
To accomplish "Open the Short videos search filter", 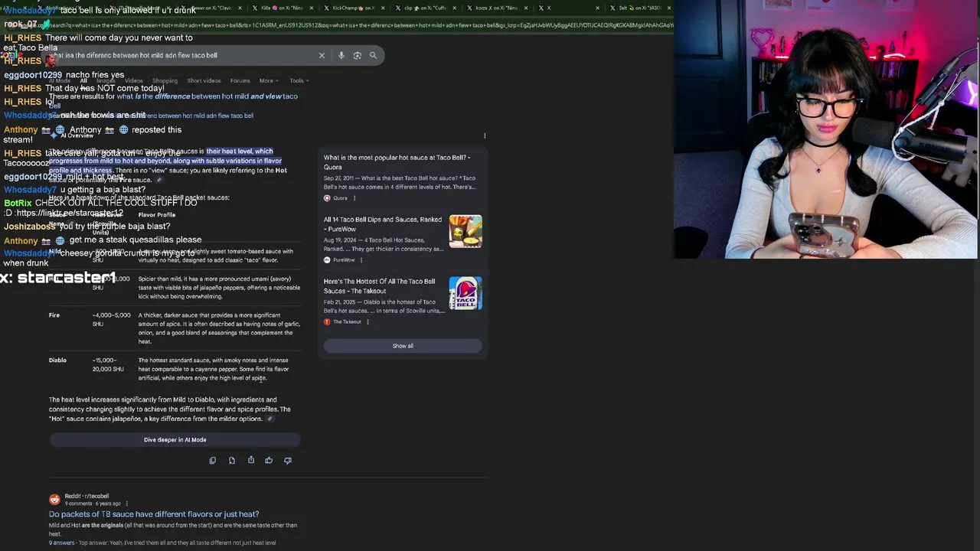I will tap(204, 80).
